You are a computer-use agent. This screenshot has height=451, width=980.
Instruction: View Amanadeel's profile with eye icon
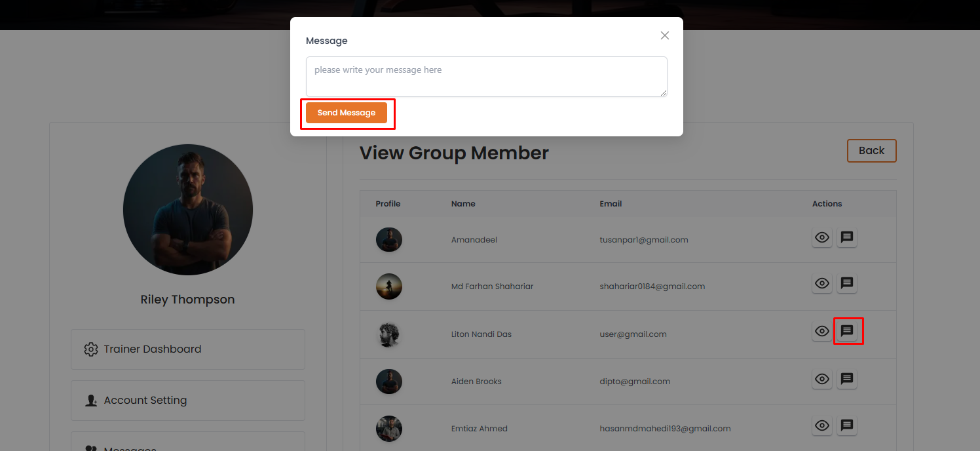[x=822, y=237]
